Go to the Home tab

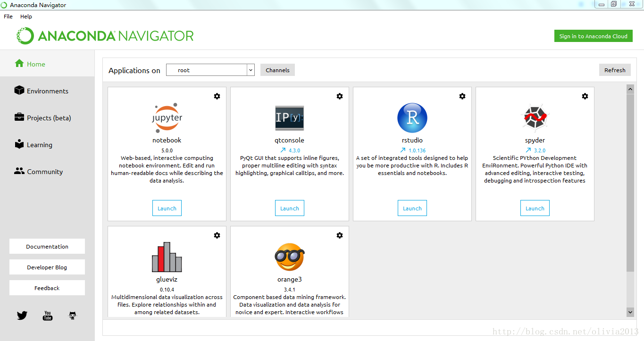click(47, 64)
